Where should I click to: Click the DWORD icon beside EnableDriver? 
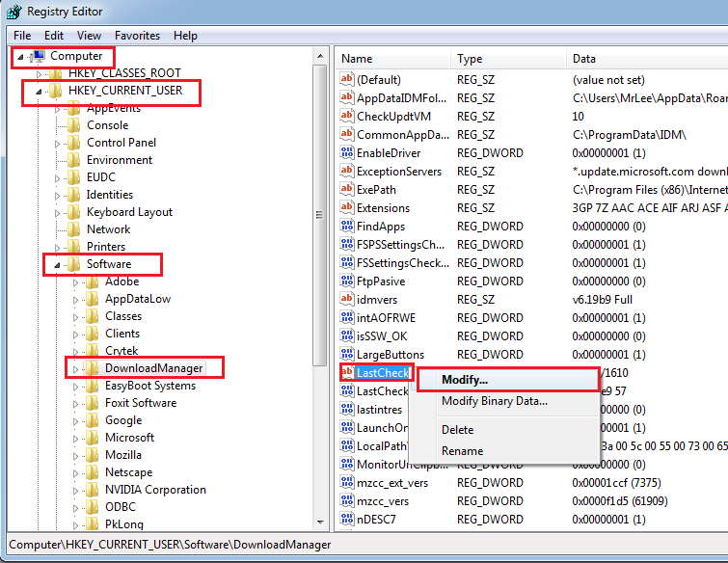point(347,153)
